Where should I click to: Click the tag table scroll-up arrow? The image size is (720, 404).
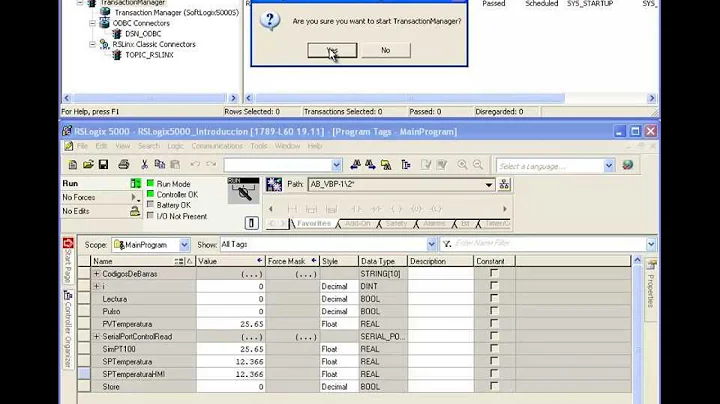click(637, 260)
